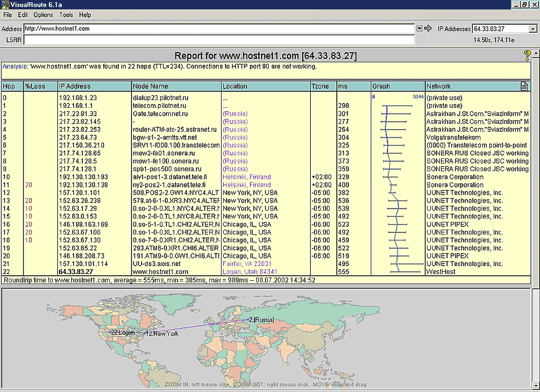Click the map pane scrollbar down arrow
Viewport: 540px width, 392px height.
click(x=536, y=385)
